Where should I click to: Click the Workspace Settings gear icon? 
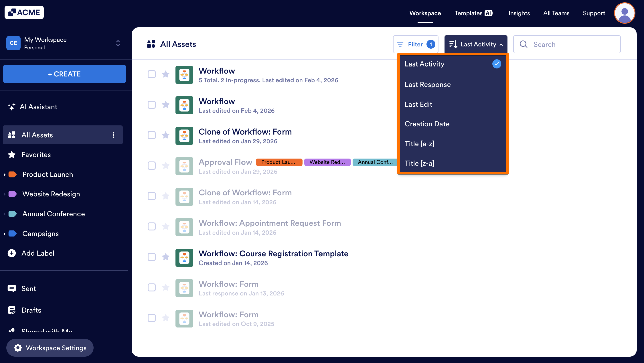pos(18,348)
